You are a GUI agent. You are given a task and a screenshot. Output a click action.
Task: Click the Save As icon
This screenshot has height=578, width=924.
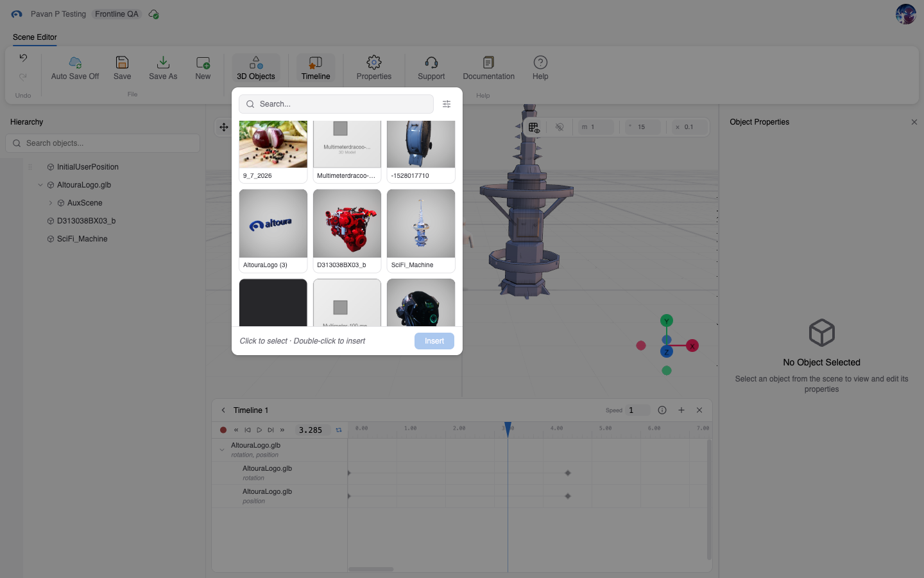pyautogui.click(x=163, y=62)
